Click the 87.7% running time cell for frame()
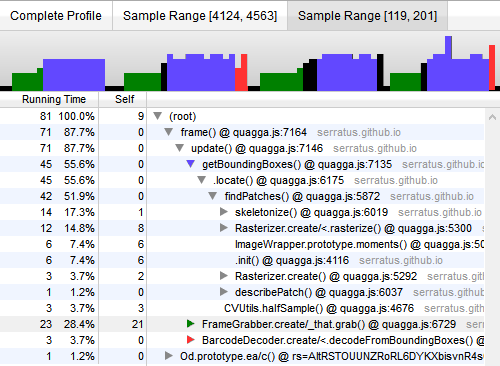Viewport: 500px width, 366px height. click(79, 132)
